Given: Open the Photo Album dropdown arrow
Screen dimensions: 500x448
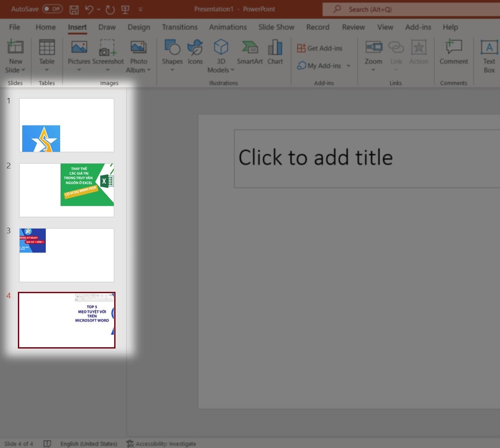Looking at the screenshot, I should [149, 70].
